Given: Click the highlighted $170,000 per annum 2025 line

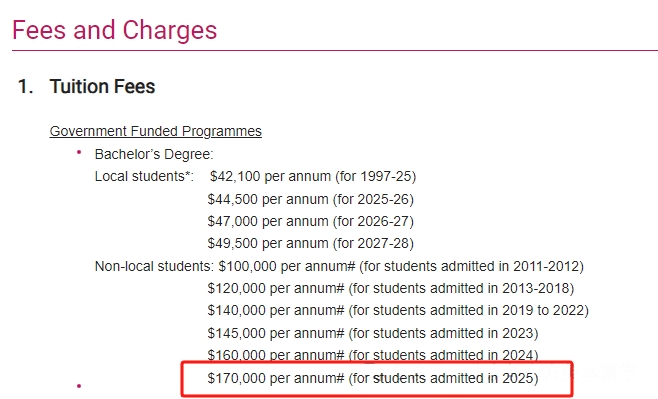Looking at the screenshot, I should 373,378.
